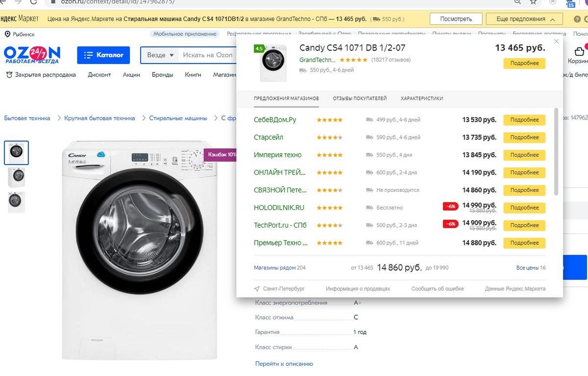Click delivery truck icon in the Старсейл row
Image resolution: width=588 pixels, height=376 pixels.
[369, 138]
